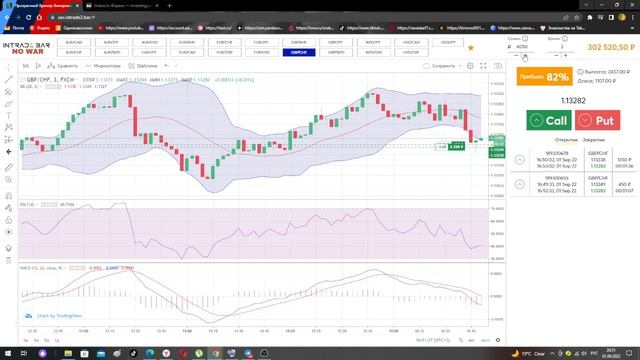
Task: Open the Windows Start menu
Action: click(x=7, y=353)
